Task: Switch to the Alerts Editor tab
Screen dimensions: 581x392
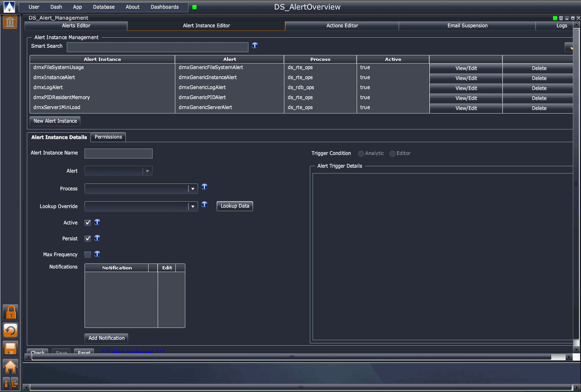Action: click(76, 26)
